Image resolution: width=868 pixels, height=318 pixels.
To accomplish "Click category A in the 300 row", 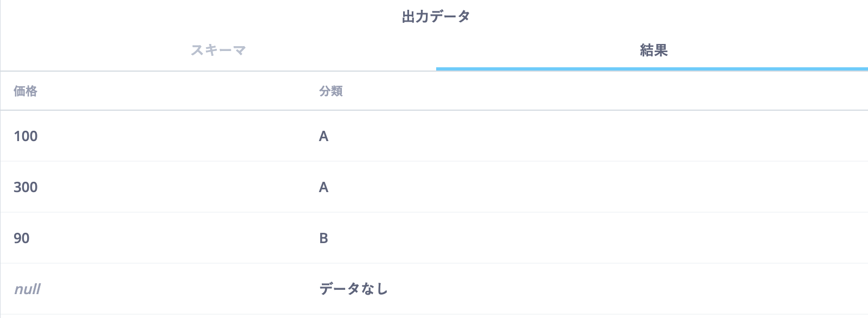I will [323, 187].
